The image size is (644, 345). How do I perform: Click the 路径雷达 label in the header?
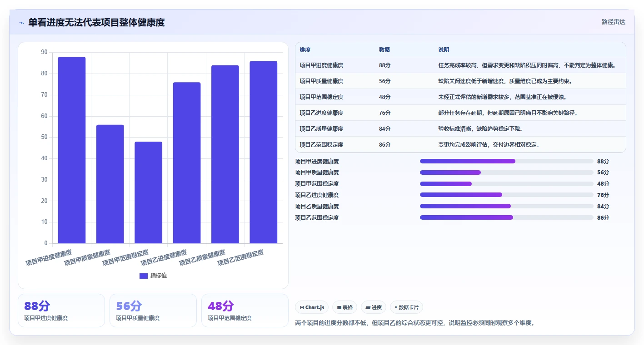(x=613, y=22)
